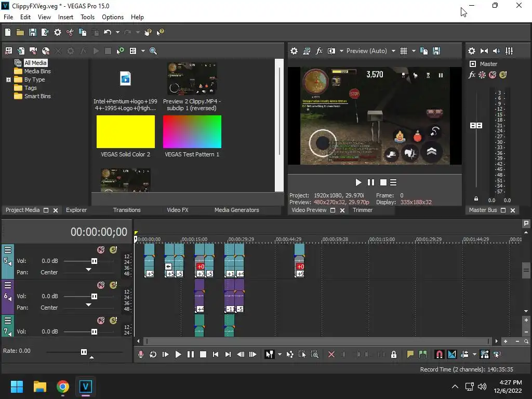This screenshot has width=532, height=399.
Task: Mute track 6 with its mute button
Action: tap(101, 285)
